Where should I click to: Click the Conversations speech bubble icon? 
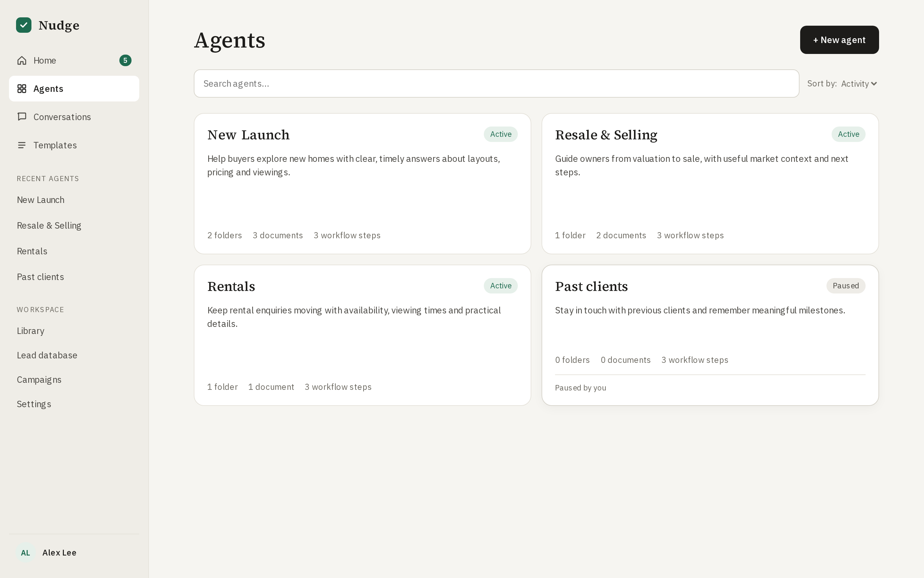click(22, 117)
